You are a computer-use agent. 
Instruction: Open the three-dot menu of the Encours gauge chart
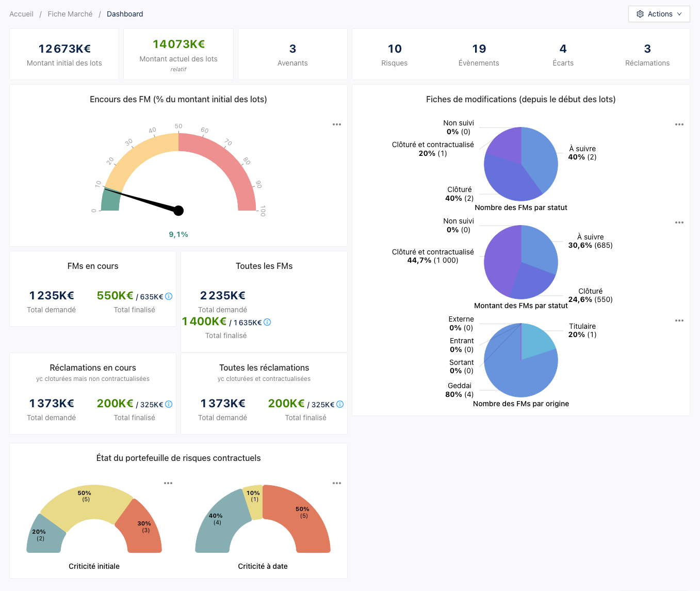337,124
